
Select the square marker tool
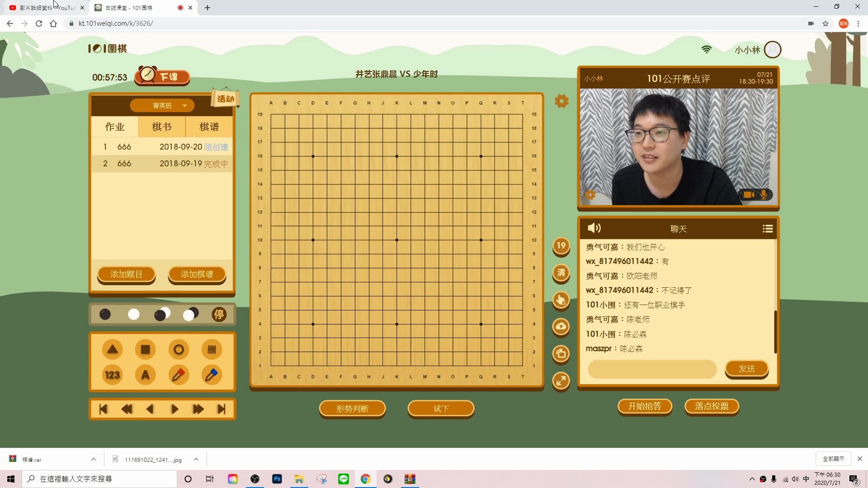point(146,349)
